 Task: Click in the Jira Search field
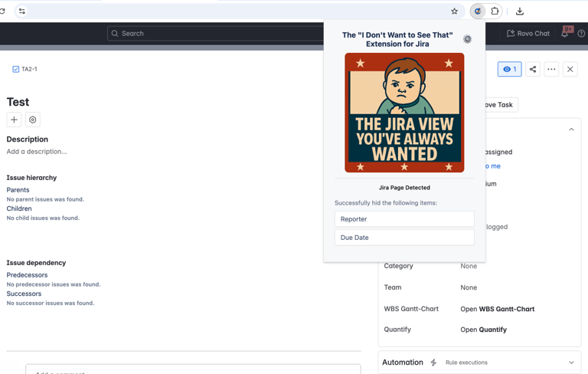click(216, 34)
